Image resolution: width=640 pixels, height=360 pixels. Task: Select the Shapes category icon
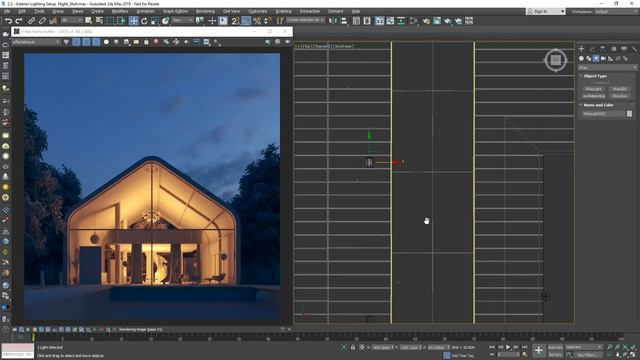589,59
